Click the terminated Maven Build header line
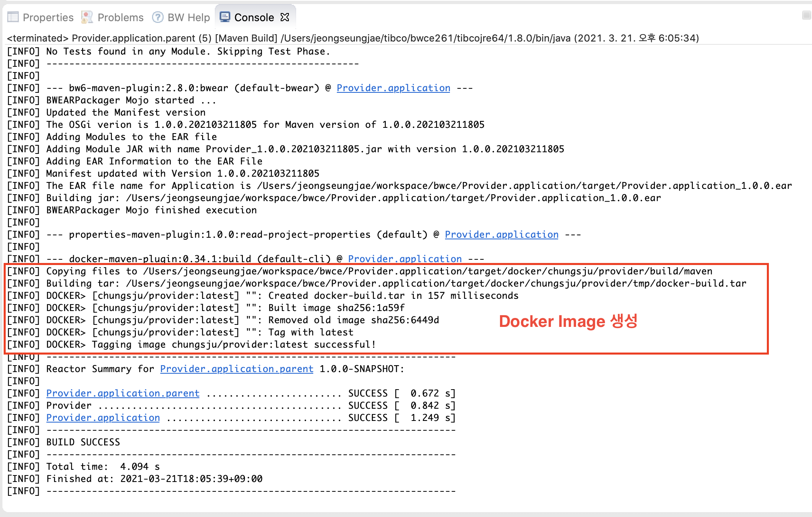 [x=353, y=38]
